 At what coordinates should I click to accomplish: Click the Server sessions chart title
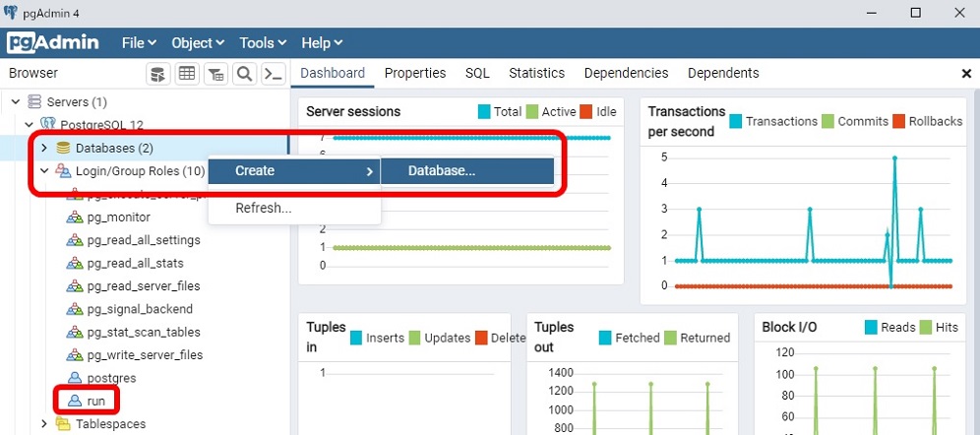click(353, 112)
